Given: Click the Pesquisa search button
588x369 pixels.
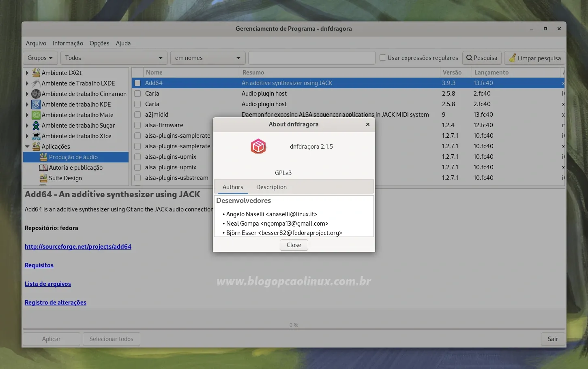Looking at the screenshot, I should [482, 58].
